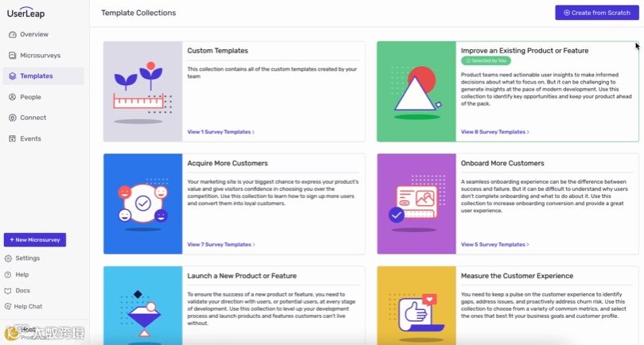
Task: Navigate to Connect
Action: pyautogui.click(x=33, y=118)
